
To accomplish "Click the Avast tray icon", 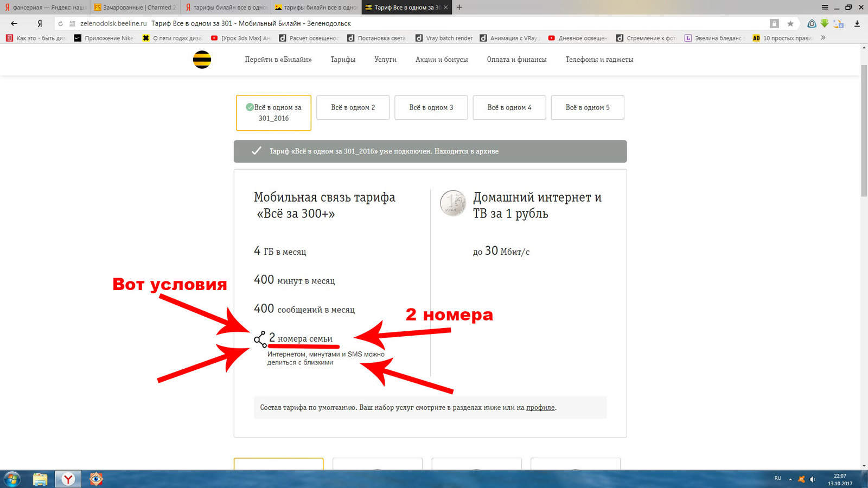I will [x=801, y=479].
